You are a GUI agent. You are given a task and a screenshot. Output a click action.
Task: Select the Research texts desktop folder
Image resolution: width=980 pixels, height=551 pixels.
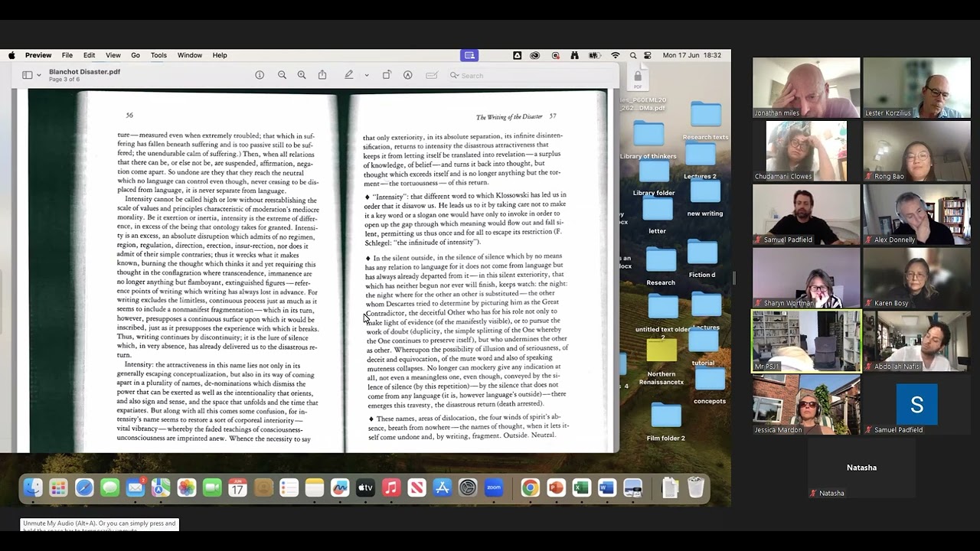click(x=706, y=121)
